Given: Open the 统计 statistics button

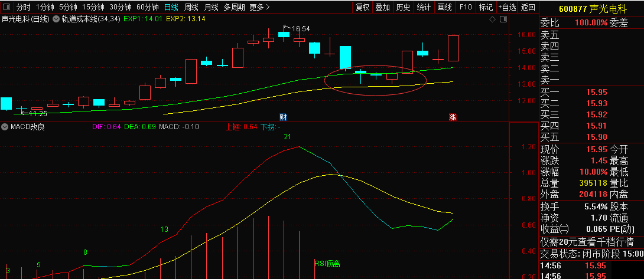Looking at the screenshot, I should click(x=424, y=7).
